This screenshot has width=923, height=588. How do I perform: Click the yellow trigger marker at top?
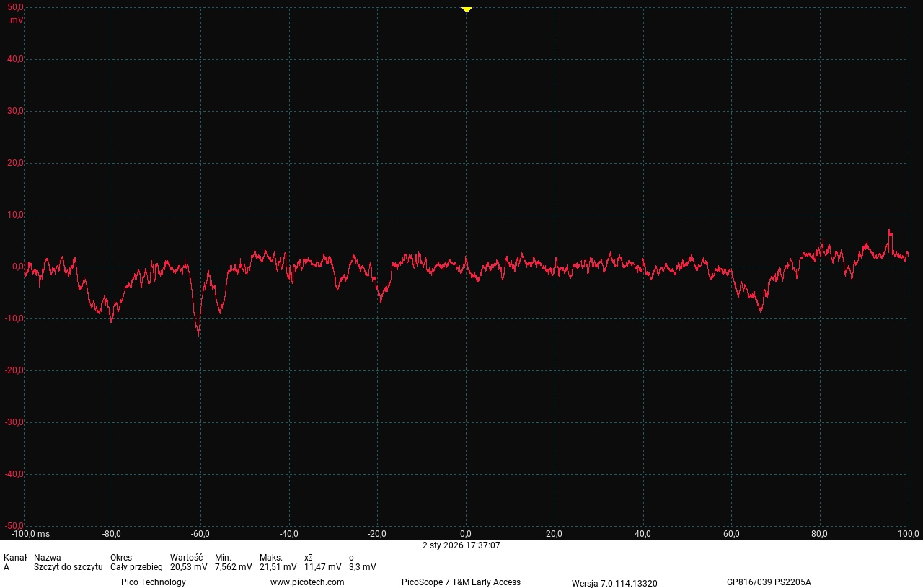[467, 9]
